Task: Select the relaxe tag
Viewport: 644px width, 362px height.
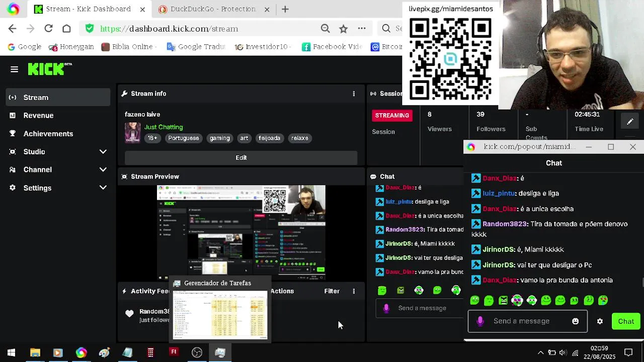Action: pyautogui.click(x=300, y=138)
